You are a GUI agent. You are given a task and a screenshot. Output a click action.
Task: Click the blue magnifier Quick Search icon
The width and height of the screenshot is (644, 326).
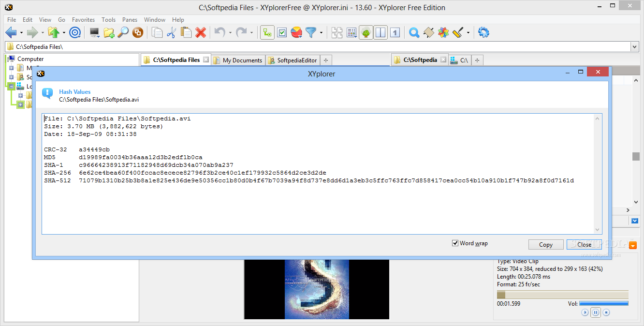click(x=414, y=32)
